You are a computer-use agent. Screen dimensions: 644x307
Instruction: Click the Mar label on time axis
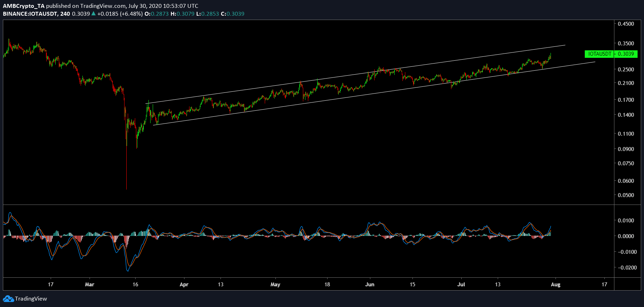tap(90, 285)
